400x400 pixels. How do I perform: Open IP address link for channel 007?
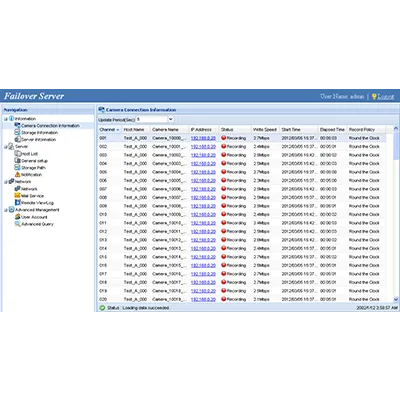(x=203, y=189)
